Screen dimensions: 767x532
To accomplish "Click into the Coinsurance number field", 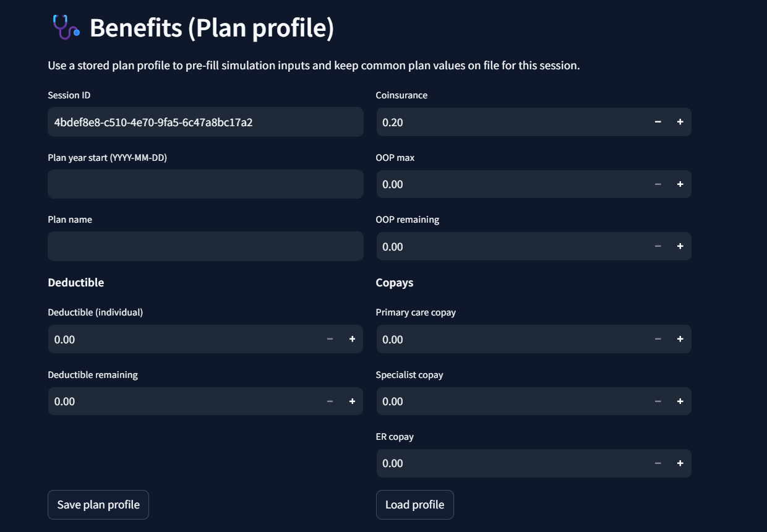I will click(512, 122).
